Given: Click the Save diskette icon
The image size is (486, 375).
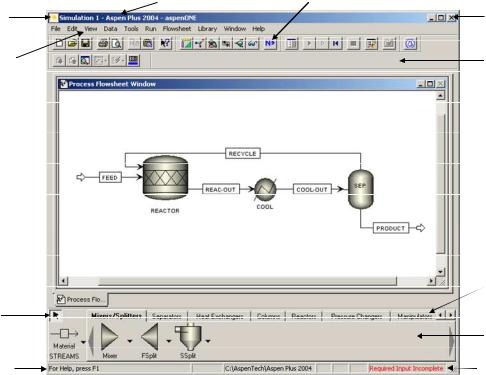Looking at the screenshot, I should point(85,44).
